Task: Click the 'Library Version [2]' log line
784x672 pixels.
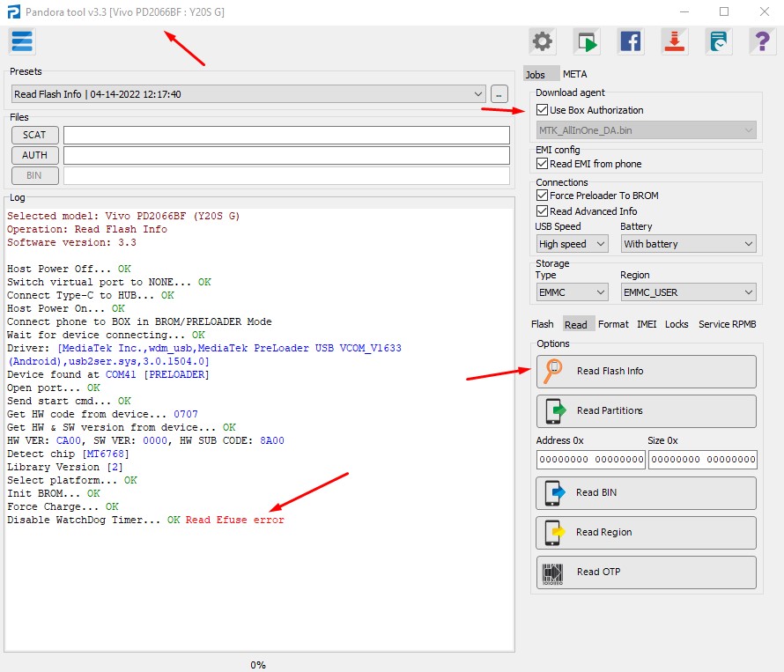Action: [65, 467]
